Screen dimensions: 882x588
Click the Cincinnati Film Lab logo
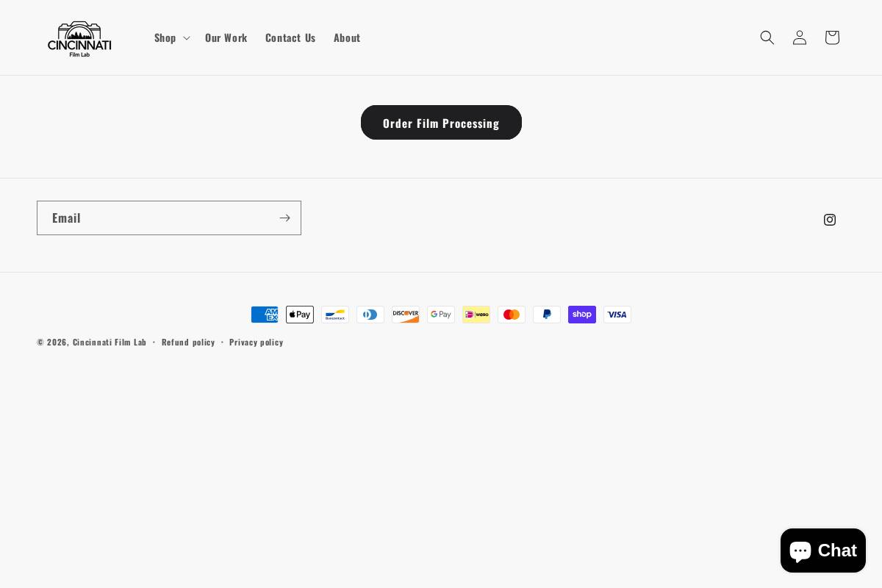pyautogui.click(x=79, y=38)
